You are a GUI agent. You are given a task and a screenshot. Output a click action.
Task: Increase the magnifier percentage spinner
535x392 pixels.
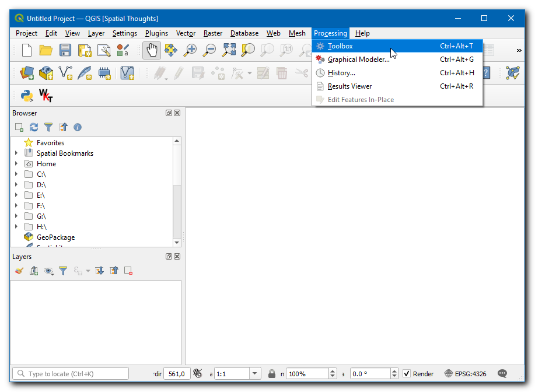tap(333, 371)
